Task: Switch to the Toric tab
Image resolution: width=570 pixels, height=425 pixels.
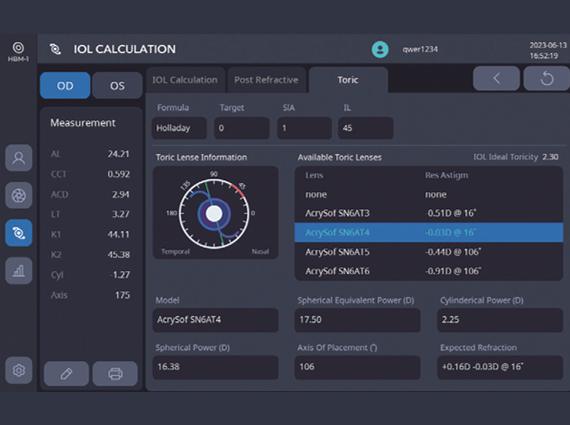Action: tap(348, 80)
